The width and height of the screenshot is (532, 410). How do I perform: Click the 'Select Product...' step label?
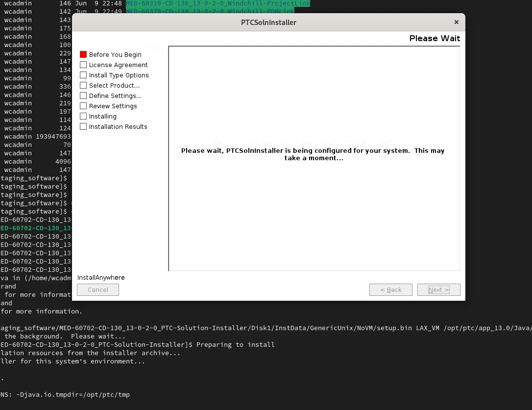(x=114, y=86)
